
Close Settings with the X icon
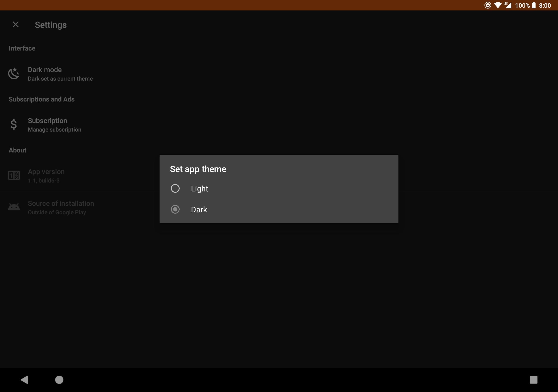pyautogui.click(x=16, y=25)
